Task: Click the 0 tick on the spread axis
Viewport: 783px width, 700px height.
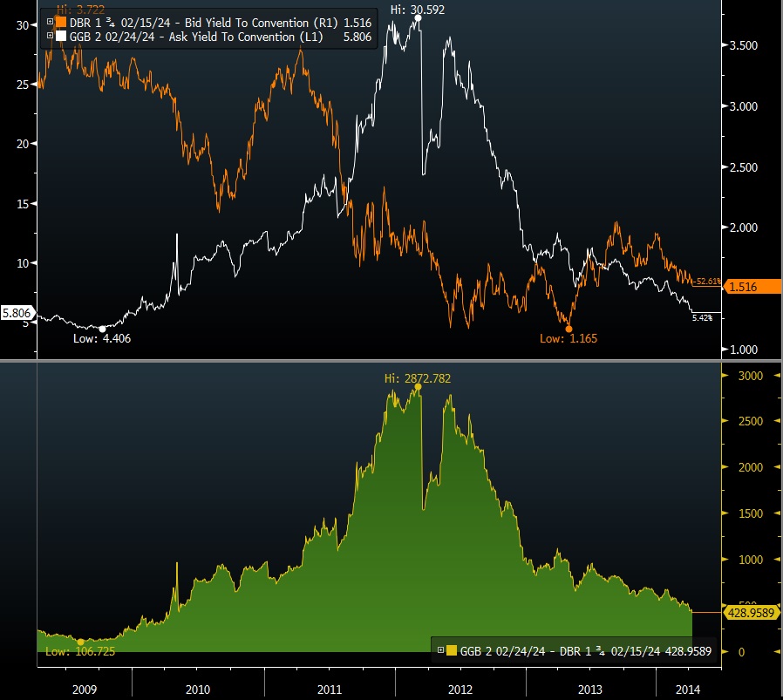Action: coord(741,651)
